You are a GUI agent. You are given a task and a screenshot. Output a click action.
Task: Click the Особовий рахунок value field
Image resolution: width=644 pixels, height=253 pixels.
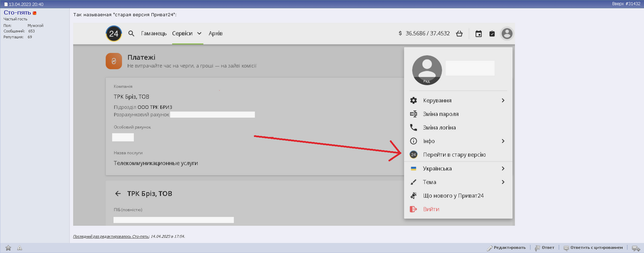coord(123,137)
